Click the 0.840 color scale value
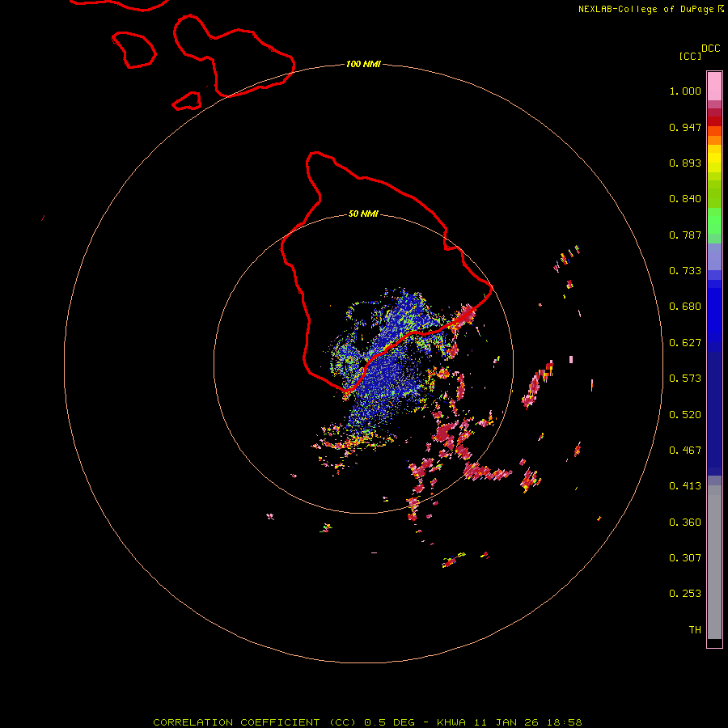Viewport: 728px width, 728px height. [x=685, y=199]
